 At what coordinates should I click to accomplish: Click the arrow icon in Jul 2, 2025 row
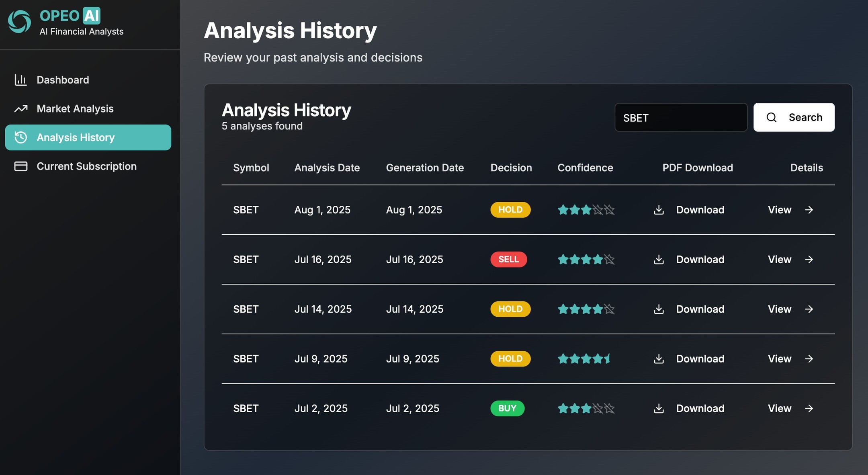809,408
